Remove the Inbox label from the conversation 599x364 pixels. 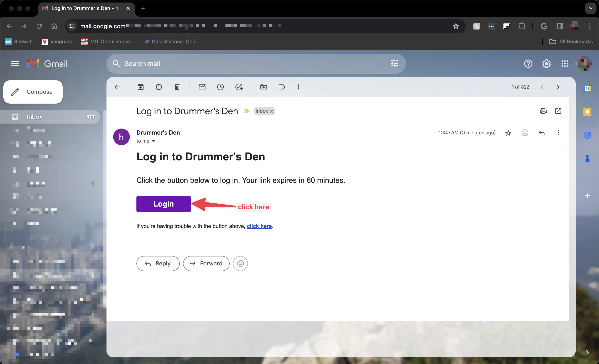click(272, 111)
